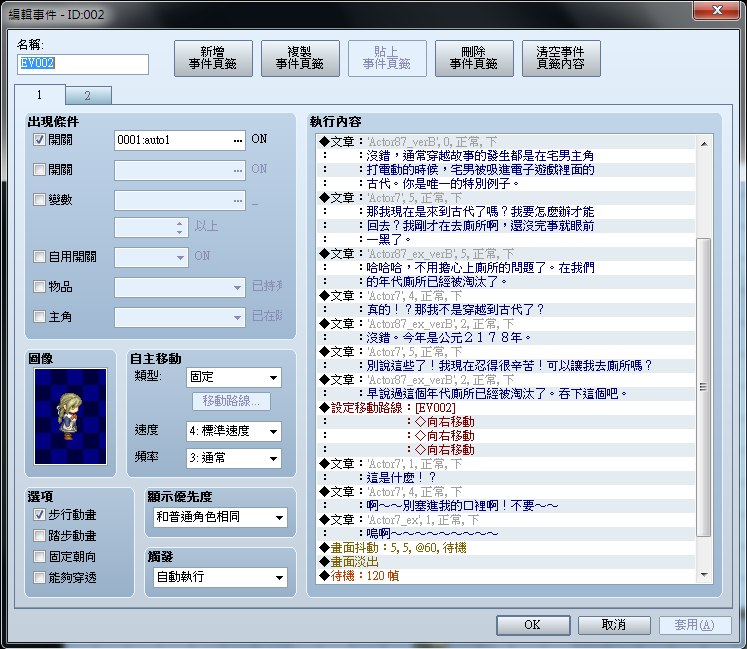Enable the 自用開關 condition checkbox

(39, 257)
